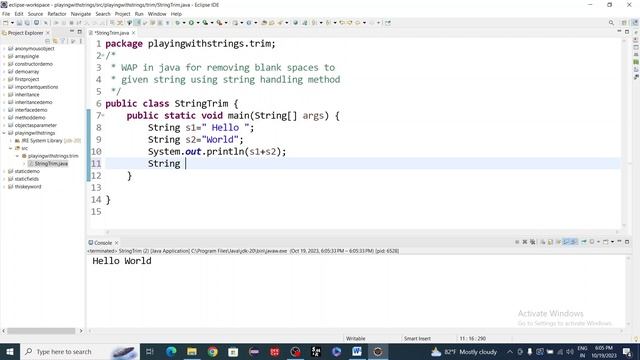The image size is (640, 360).
Task: Minimize the editor area
Action: tap(619, 32)
